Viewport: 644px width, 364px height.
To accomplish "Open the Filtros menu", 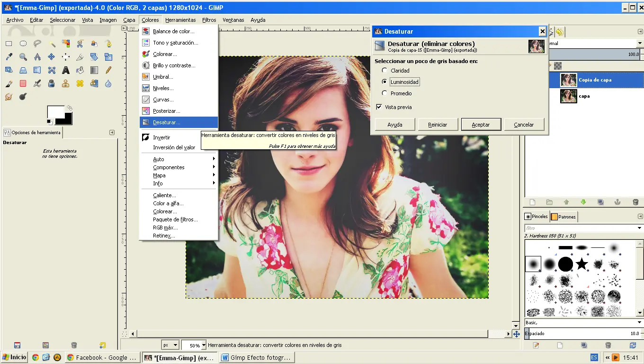I will click(209, 20).
